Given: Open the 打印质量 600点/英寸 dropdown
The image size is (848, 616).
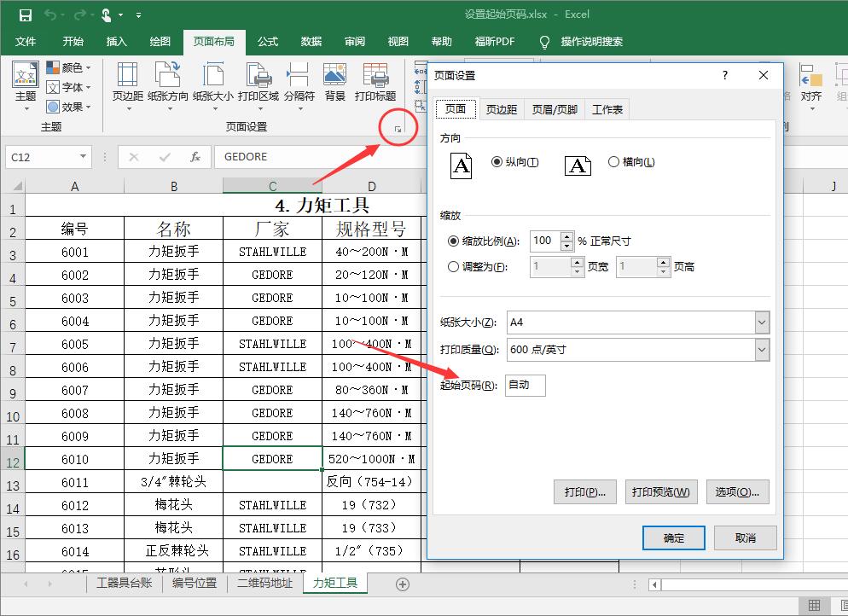Looking at the screenshot, I should 762,350.
